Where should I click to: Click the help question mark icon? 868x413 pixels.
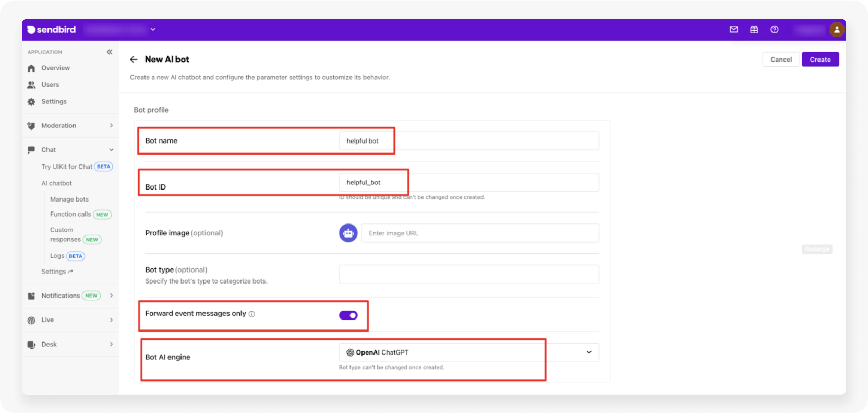click(x=775, y=30)
